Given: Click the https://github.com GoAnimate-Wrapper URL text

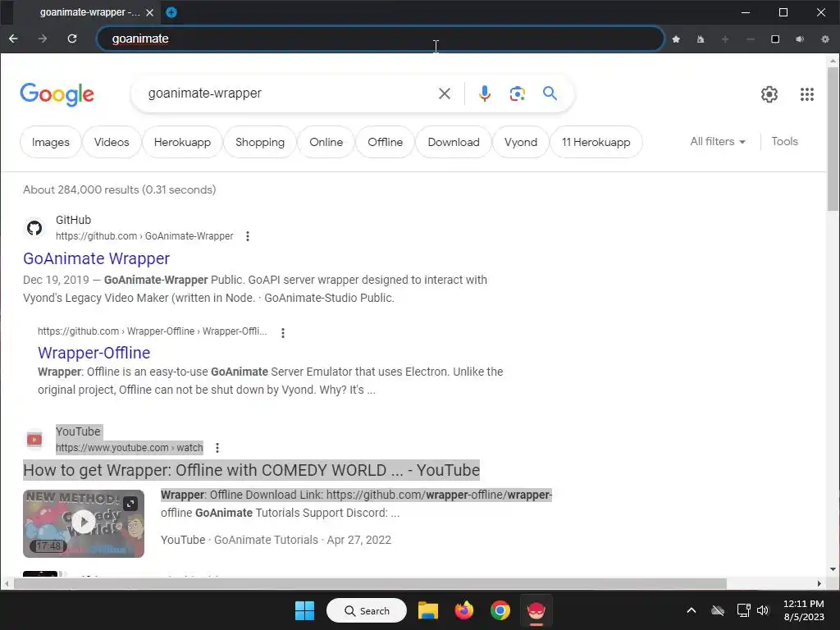Looking at the screenshot, I should pos(144,236).
